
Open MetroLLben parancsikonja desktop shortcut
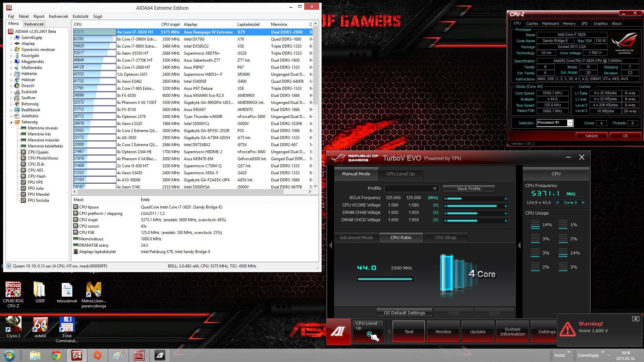pyautogui.click(x=94, y=294)
